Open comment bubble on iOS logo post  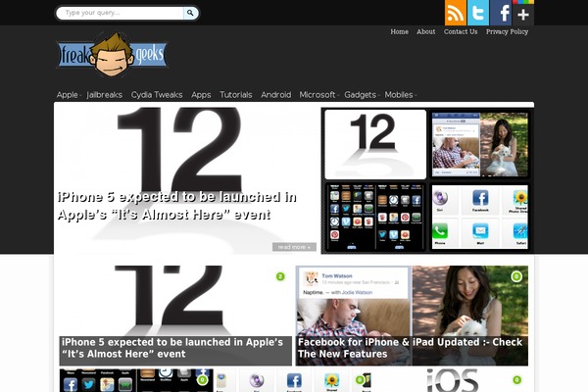(516, 380)
